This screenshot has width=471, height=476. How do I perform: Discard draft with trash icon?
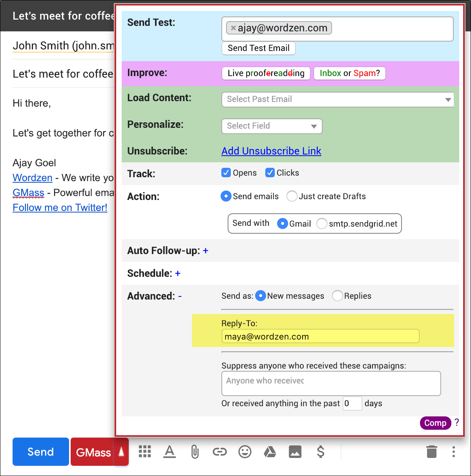point(431,452)
